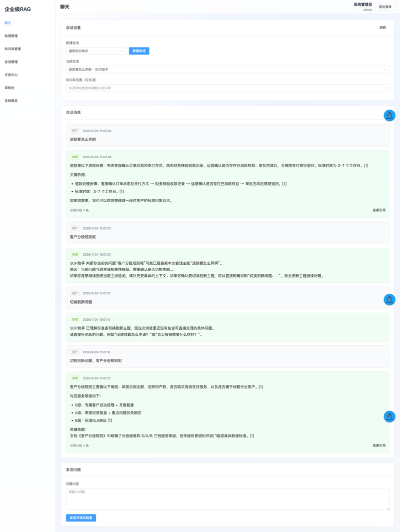Open 会话管理 in the sidebar
Screen dimensions: 400x532
click(11, 62)
